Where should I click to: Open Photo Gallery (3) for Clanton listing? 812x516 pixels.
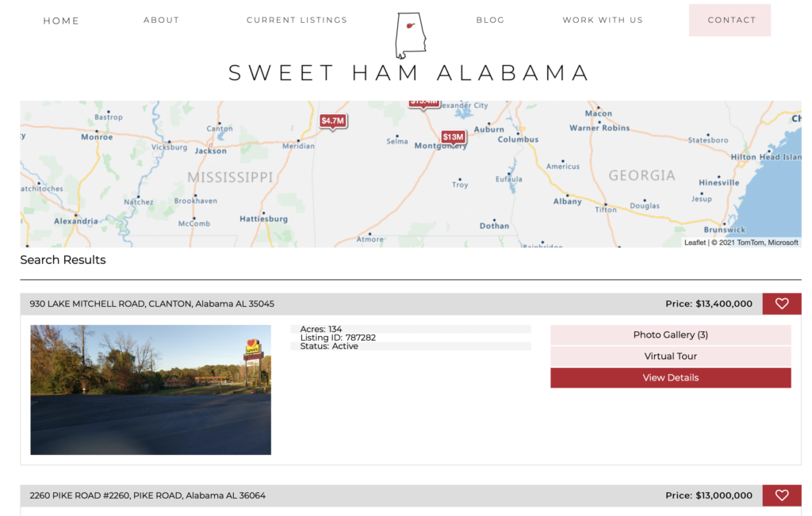click(671, 334)
